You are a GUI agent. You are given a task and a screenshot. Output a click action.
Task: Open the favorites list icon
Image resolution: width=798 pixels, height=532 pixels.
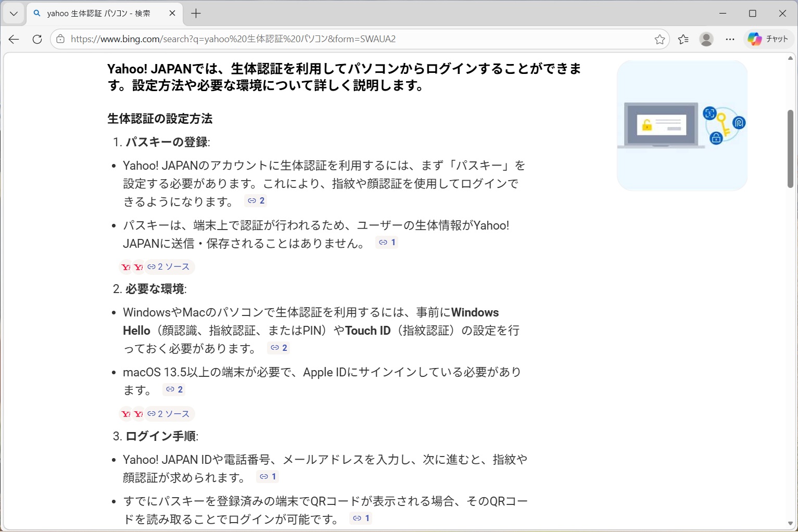point(683,39)
